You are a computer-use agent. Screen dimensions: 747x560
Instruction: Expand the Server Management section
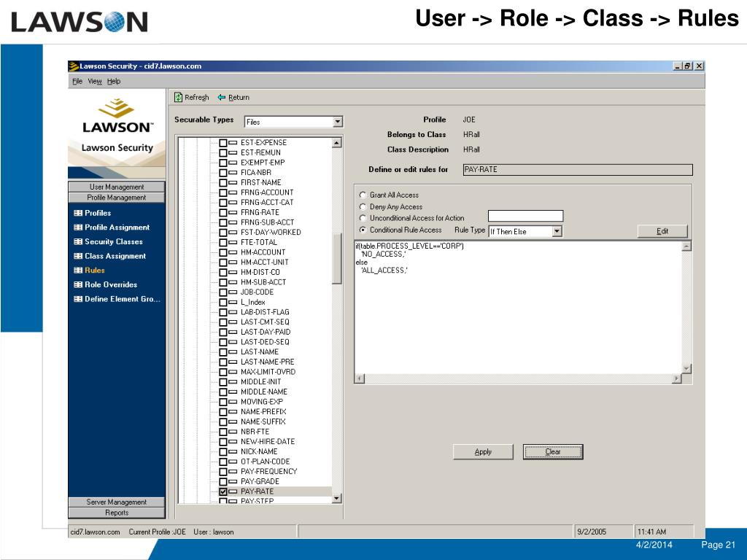[117, 502]
